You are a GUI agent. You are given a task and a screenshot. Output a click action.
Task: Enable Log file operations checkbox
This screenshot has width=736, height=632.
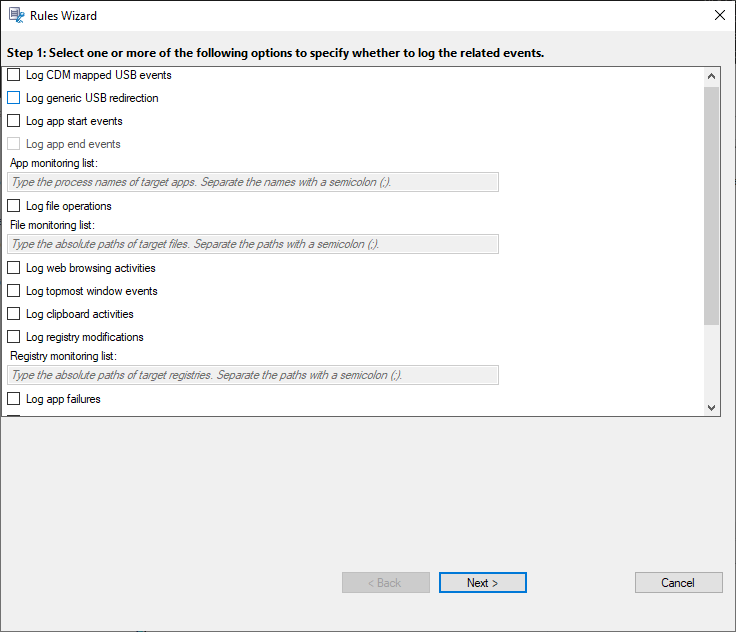point(14,206)
